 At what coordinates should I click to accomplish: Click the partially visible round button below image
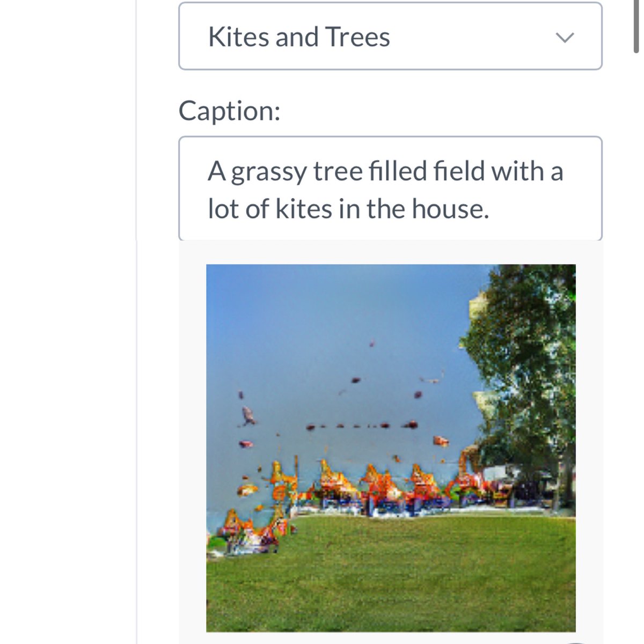pos(575,642)
